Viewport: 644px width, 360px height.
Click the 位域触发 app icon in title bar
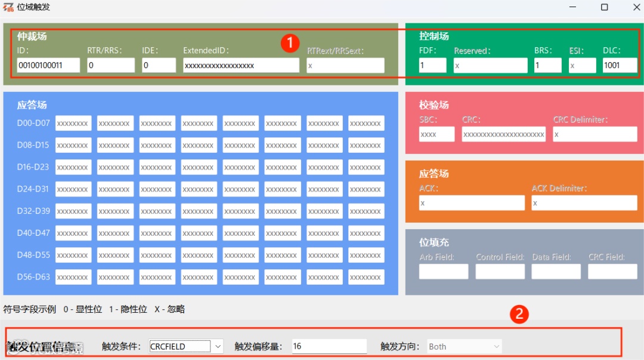[8, 7]
